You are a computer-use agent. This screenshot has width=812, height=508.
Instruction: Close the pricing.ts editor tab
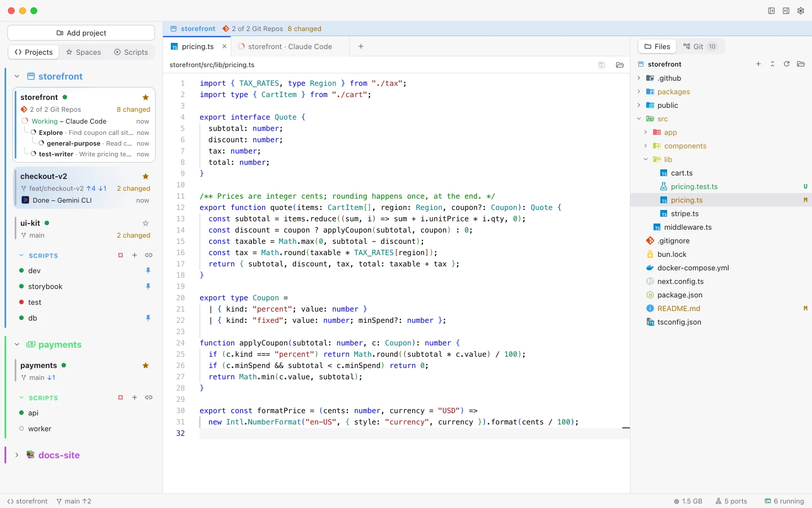coord(224,46)
